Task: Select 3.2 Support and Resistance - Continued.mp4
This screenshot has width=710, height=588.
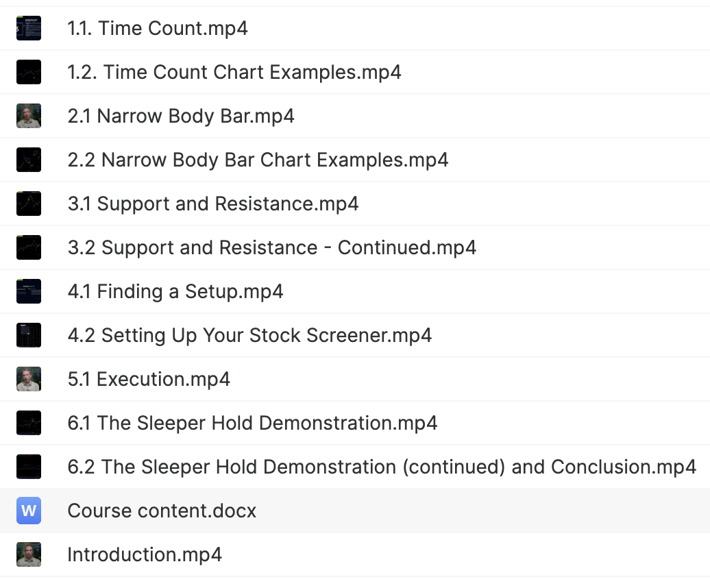Action: [272, 247]
